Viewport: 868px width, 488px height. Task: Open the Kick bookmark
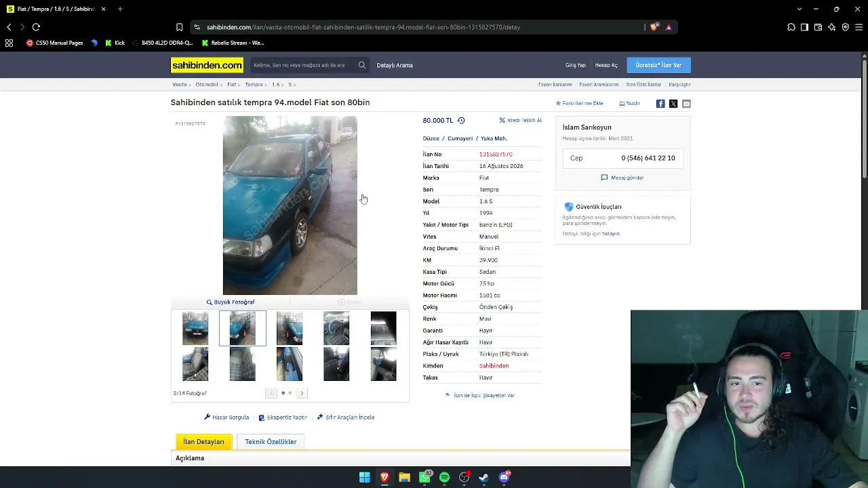coord(115,43)
